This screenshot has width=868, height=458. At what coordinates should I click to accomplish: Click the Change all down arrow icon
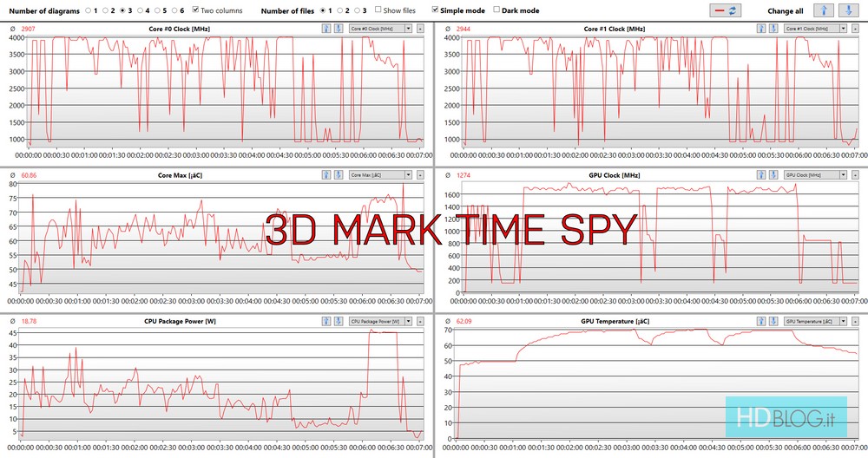[850, 10]
